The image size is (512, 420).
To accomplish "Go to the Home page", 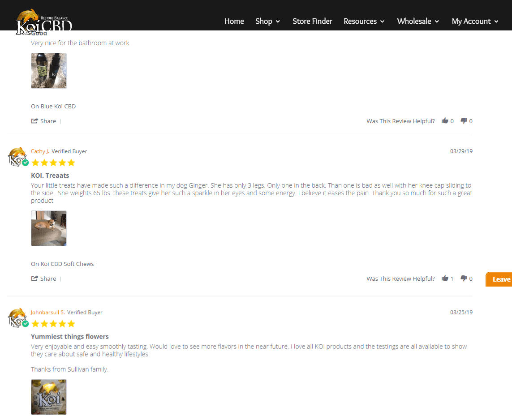I will tap(234, 21).
